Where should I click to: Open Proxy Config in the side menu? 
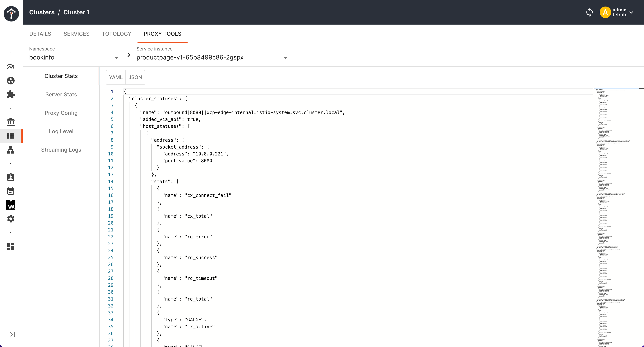pyautogui.click(x=61, y=113)
